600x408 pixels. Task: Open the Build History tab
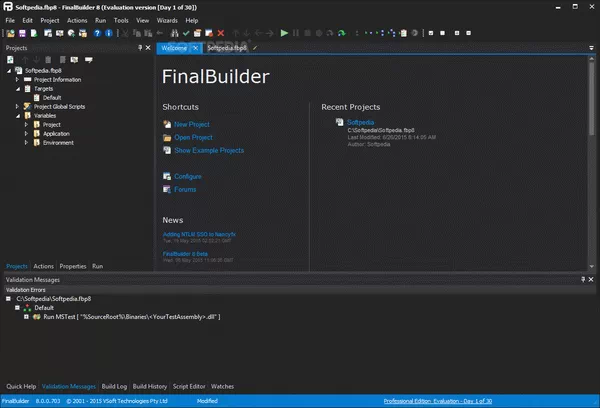[x=150, y=387]
